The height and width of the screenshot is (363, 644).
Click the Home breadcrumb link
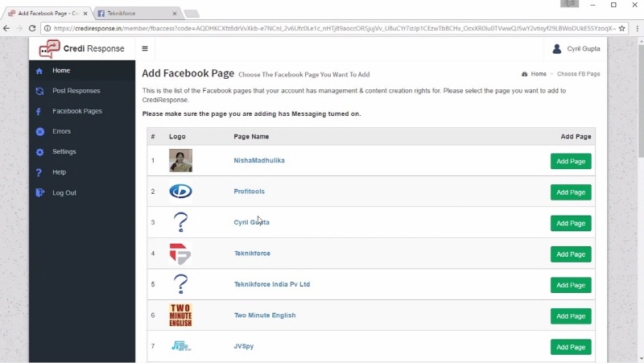[539, 74]
